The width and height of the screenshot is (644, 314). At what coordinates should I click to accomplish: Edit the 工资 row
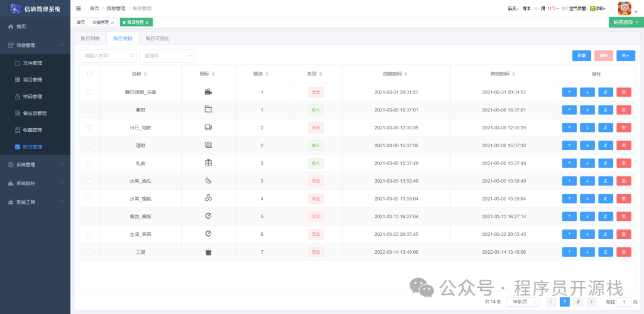(x=605, y=252)
